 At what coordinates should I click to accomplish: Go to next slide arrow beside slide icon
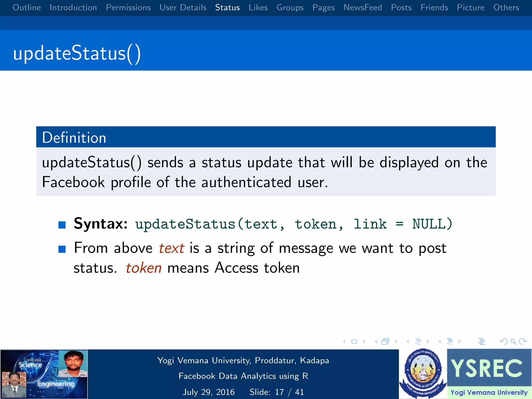click(364, 342)
